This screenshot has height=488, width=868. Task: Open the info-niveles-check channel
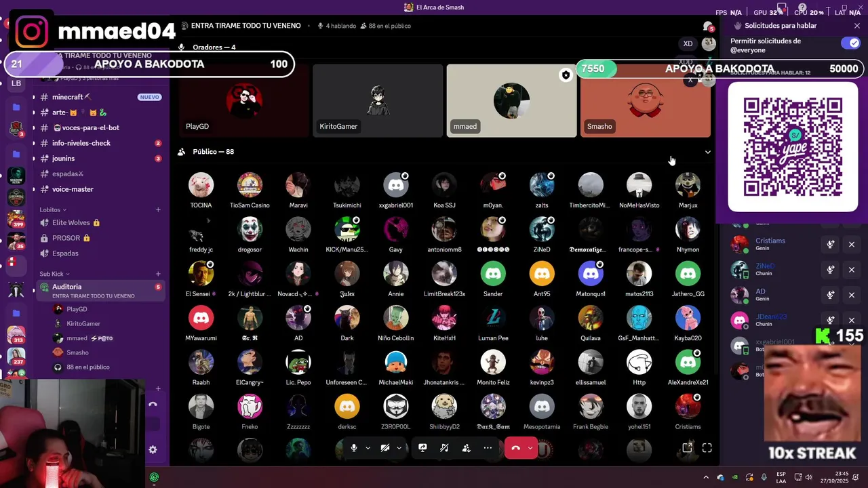click(x=100, y=143)
